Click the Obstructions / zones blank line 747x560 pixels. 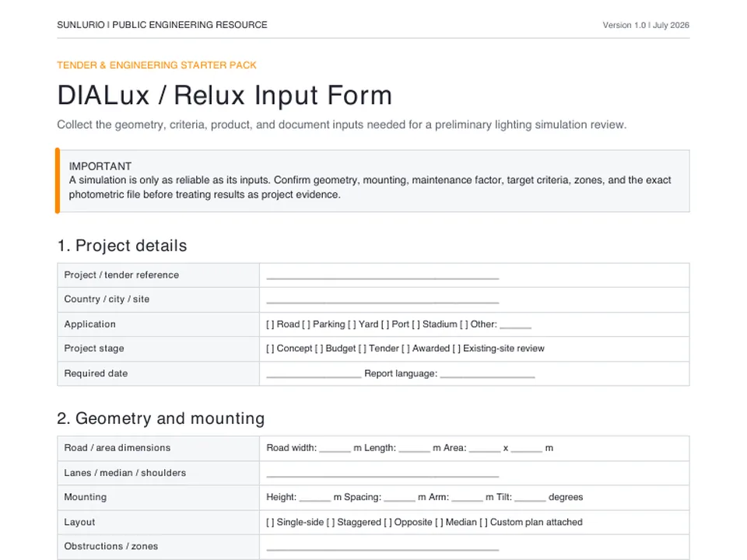click(x=383, y=548)
